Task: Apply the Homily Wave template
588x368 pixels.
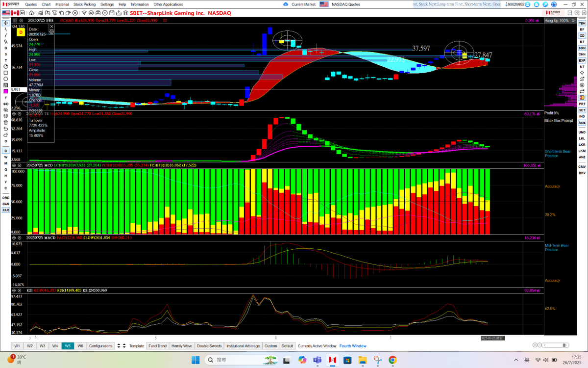Action: 182,346
